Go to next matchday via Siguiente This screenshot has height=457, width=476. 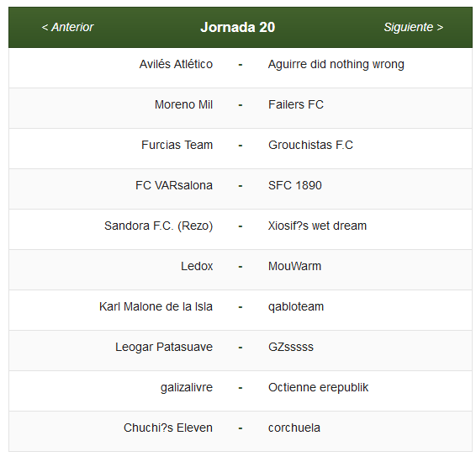coord(414,27)
